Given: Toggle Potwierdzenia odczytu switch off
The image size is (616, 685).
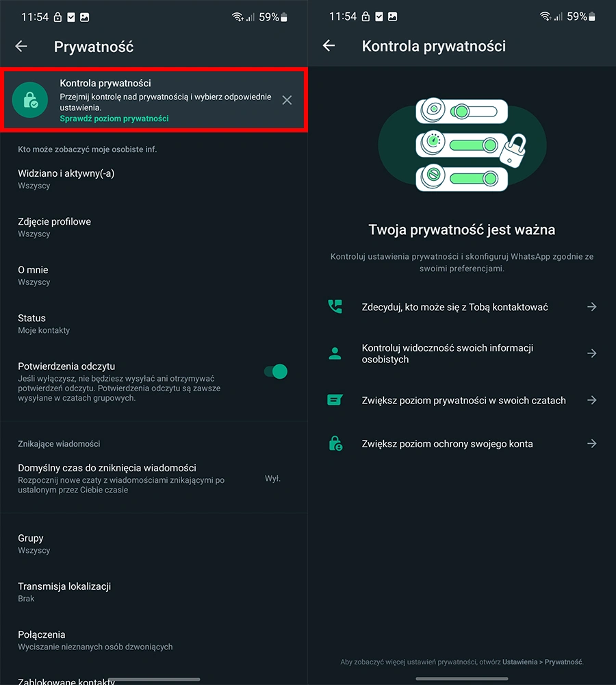Looking at the screenshot, I should pos(275,371).
